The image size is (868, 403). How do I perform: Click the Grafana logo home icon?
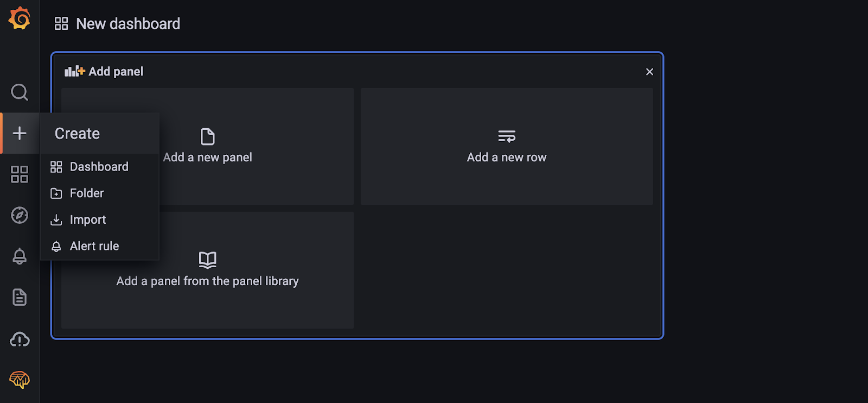click(x=20, y=18)
